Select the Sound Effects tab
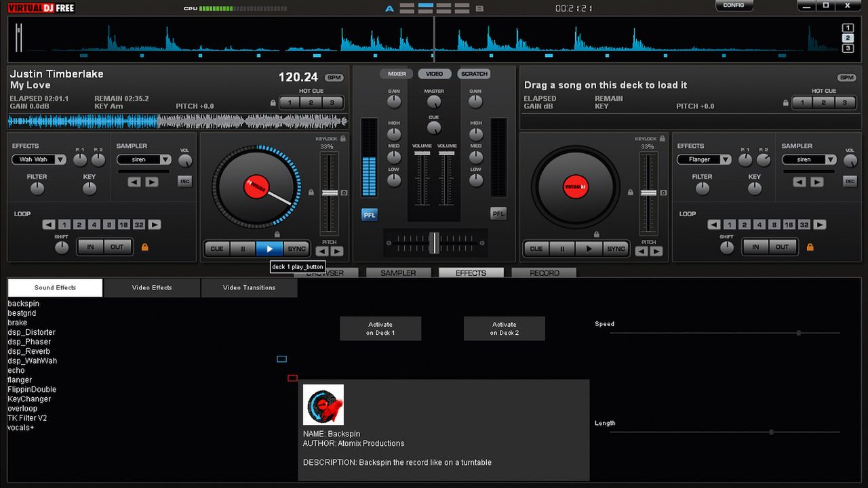This screenshot has height=488, width=868. (x=56, y=287)
